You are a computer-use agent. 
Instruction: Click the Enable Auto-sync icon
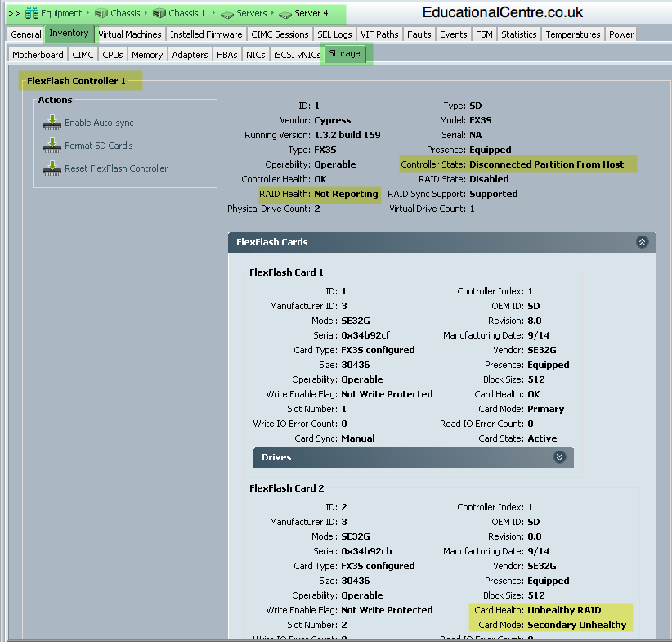(52, 123)
